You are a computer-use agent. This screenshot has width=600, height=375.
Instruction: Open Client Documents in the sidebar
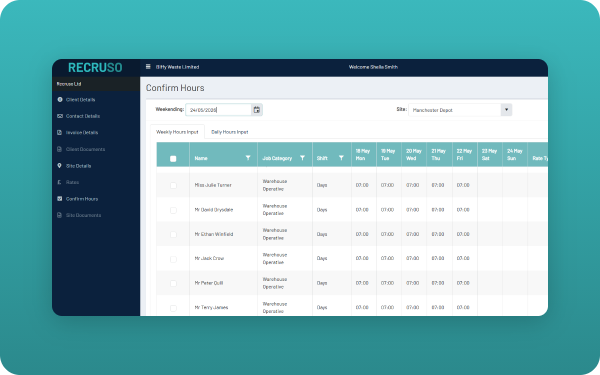pos(85,149)
